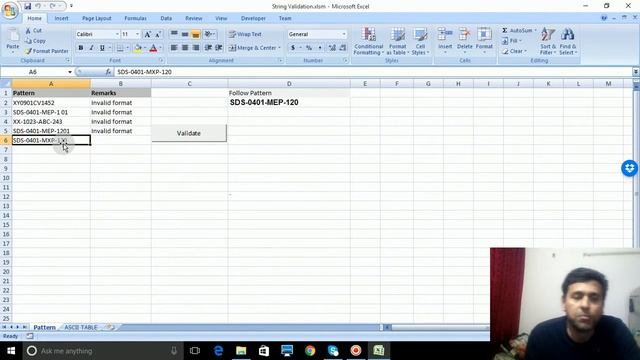640x360 pixels.
Task: Open Sort & Filter menu
Action: pos(548,41)
